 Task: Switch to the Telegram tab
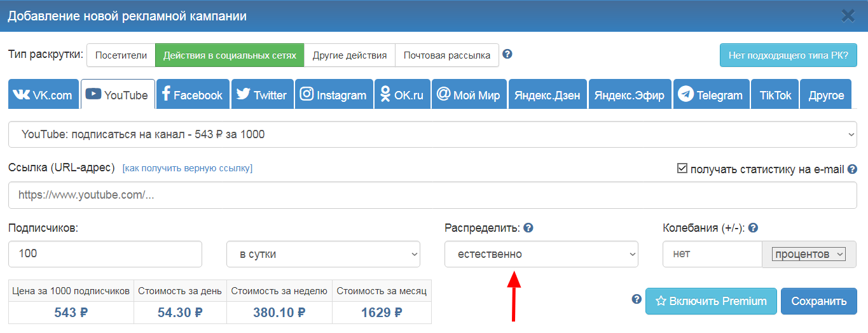(x=710, y=95)
